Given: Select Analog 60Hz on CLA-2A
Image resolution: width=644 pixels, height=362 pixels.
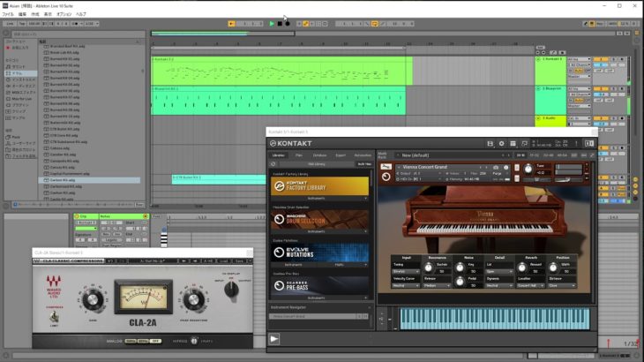Looking at the screenshot, I should point(143,341).
